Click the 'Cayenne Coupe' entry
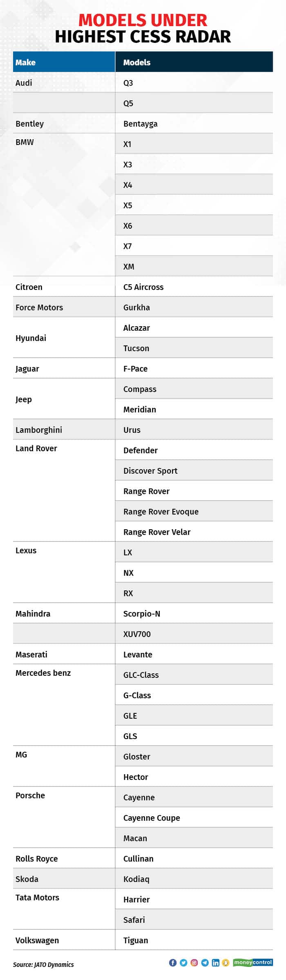The height and width of the screenshot is (980, 286). 152,818
